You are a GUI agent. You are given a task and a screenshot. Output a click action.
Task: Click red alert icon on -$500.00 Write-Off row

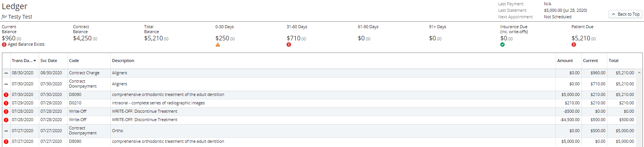point(6,112)
